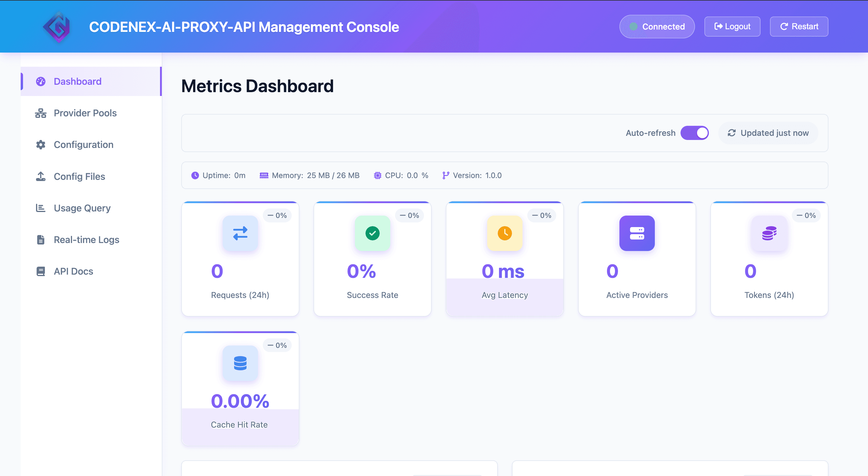Click the database icon on Cache Hit Rate card

click(x=240, y=363)
